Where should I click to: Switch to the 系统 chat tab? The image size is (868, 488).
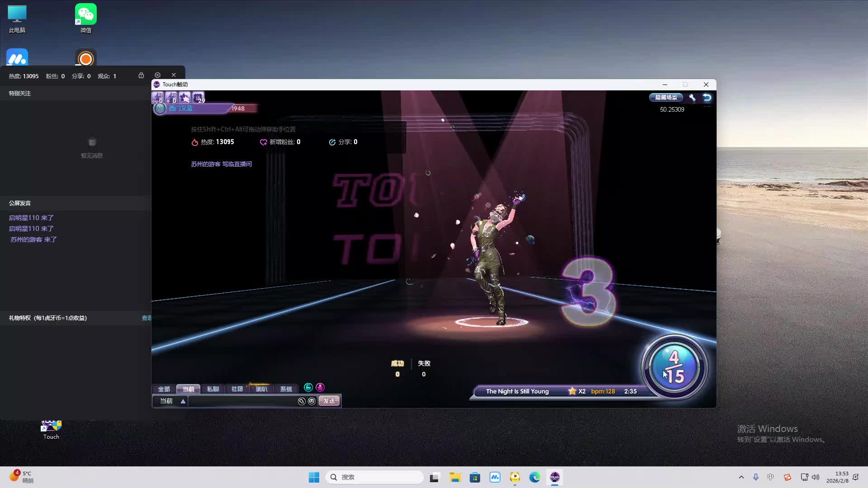pyautogui.click(x=286, y=389)
